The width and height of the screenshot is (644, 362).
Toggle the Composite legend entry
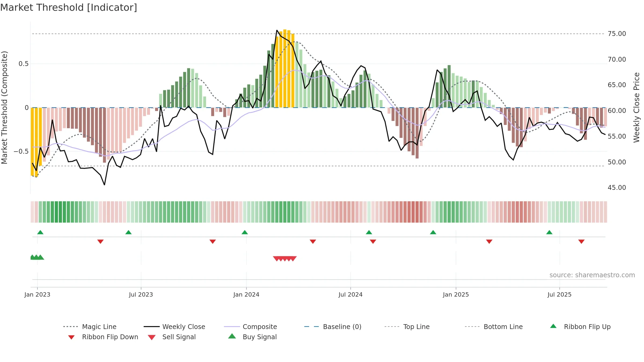pos(250,327)
